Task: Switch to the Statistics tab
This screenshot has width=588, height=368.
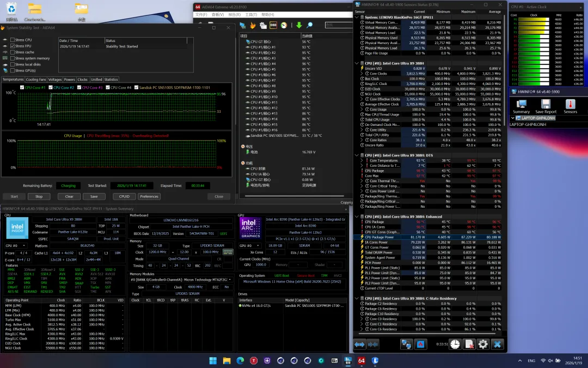Action: 111,80
